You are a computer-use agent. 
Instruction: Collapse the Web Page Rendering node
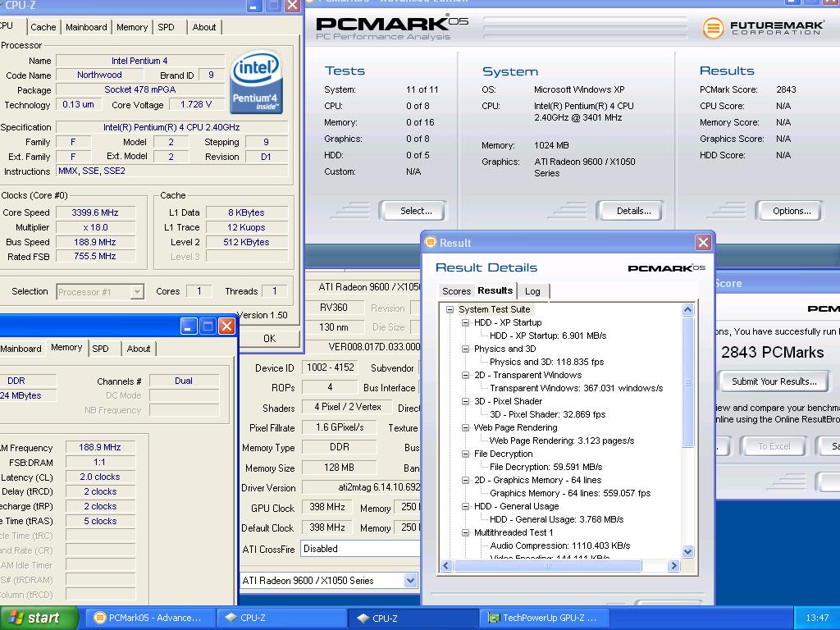point(466,427)
